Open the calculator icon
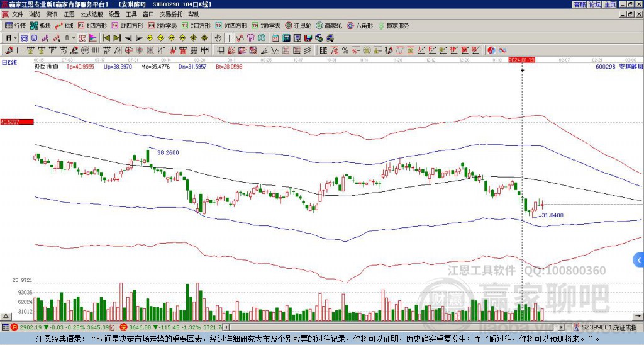Viewport: 644px width, 345px height. point(286,38)
